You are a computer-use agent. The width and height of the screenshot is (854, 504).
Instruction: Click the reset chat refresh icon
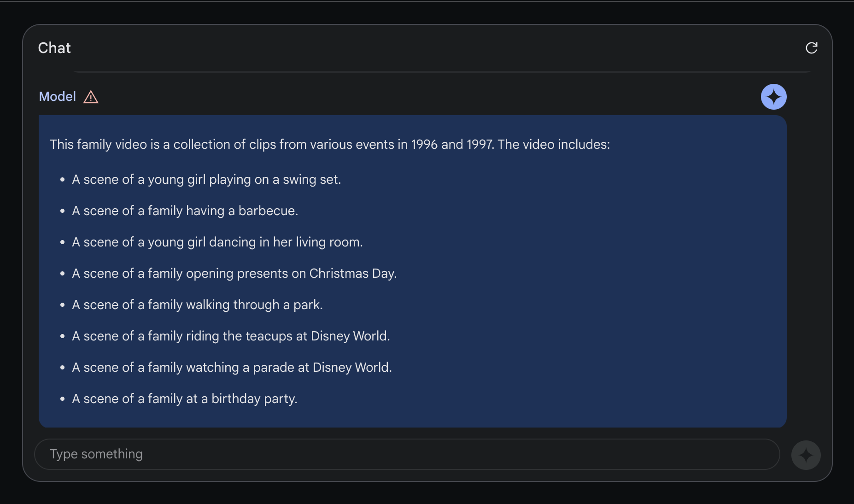811,48
